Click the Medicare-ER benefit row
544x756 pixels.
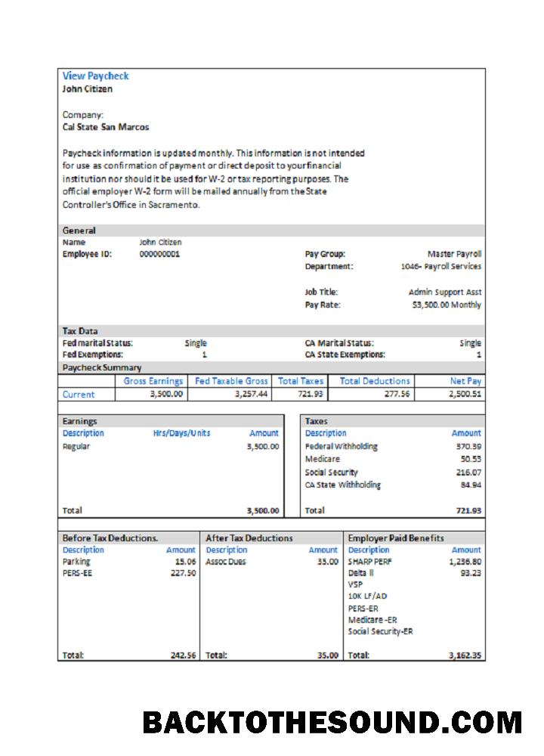coord(372,620)
